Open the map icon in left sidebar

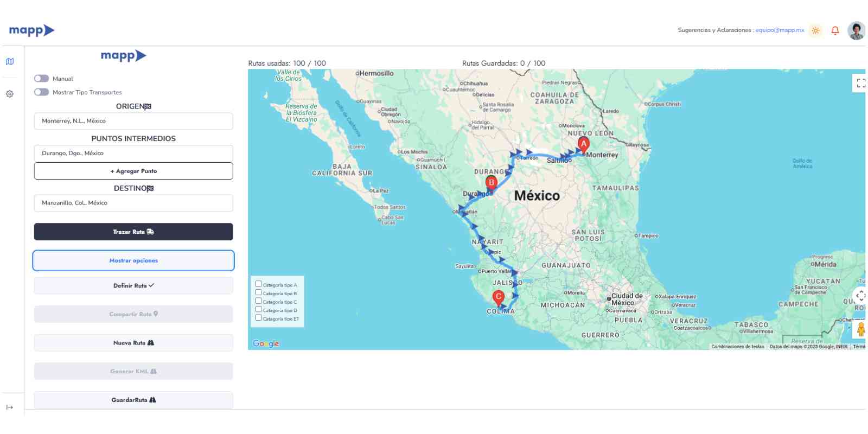(10, 62)
